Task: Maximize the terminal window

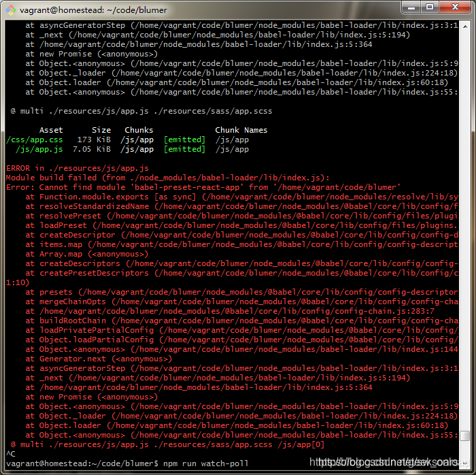Action: pos(430,7)
